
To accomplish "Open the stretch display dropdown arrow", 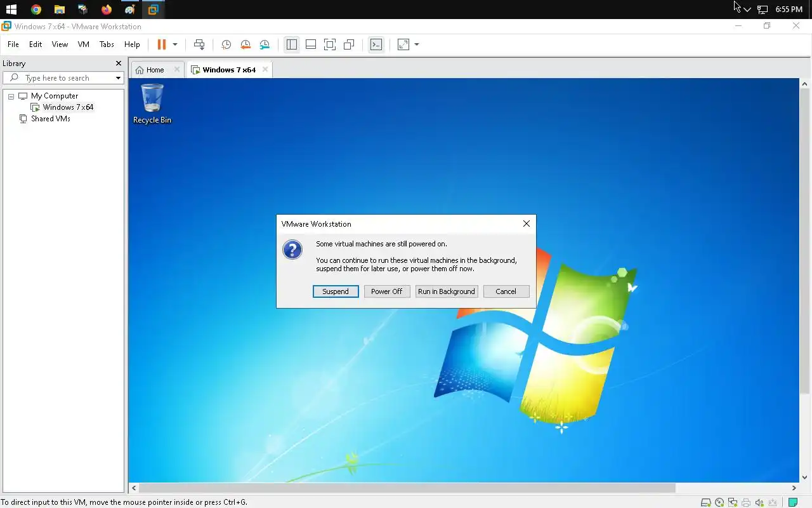I will 417,44.
